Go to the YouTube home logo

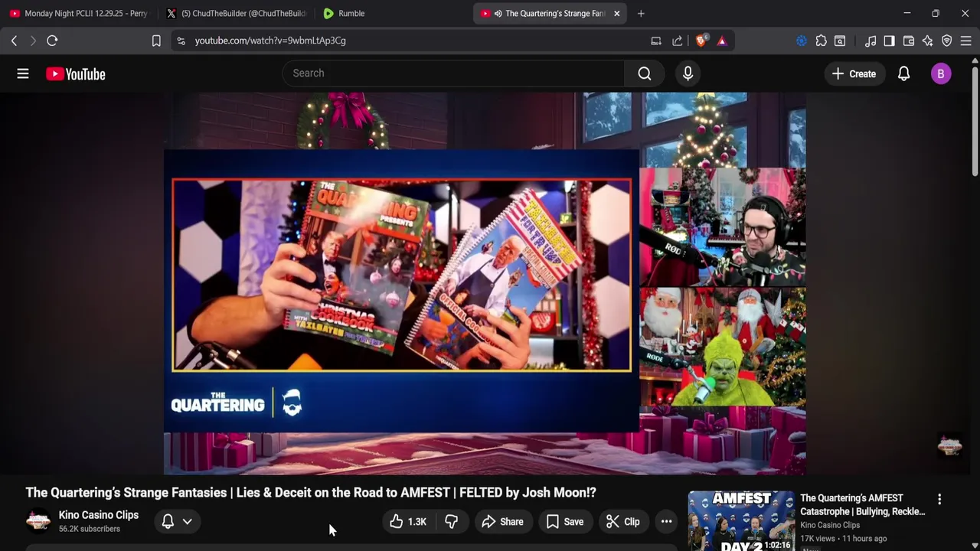[x=75, y=73]
